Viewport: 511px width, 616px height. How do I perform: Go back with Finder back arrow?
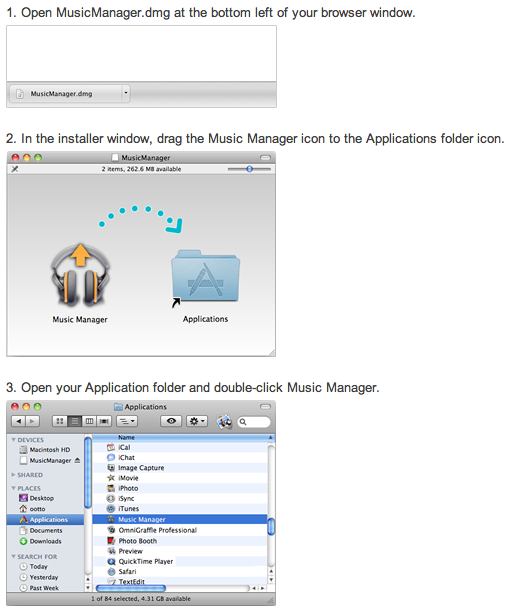pyautogui.click(x=18, y=421)
